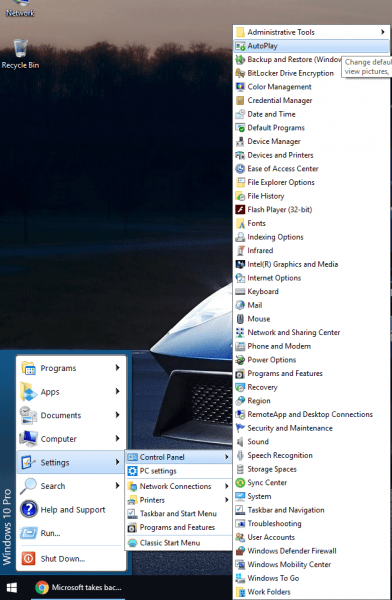
Task: Open the Internet Options icon
Action: [x=240, y=278]
